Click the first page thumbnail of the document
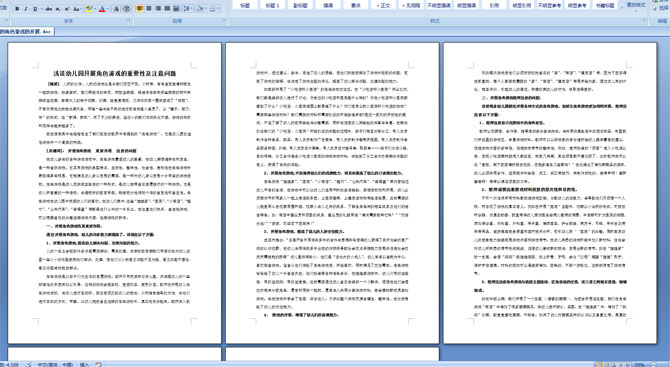The image size is (670, 367). (115, 193)
